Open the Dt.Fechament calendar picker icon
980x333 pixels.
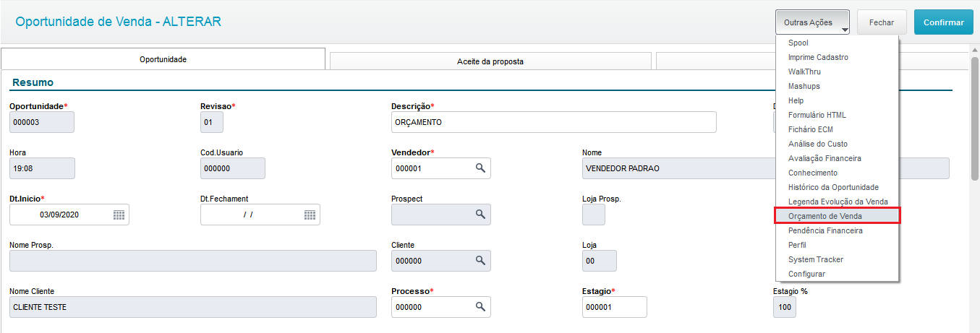[310, 215]
